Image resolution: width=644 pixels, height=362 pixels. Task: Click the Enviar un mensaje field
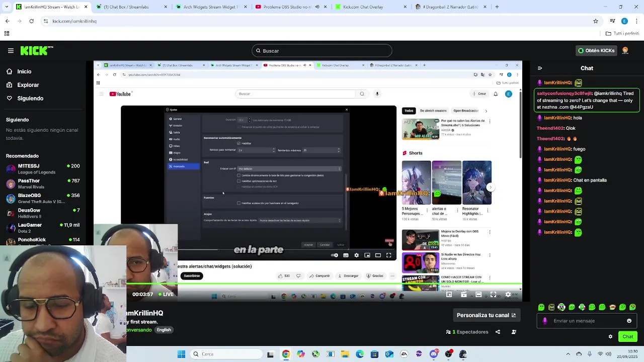point(586,321)
